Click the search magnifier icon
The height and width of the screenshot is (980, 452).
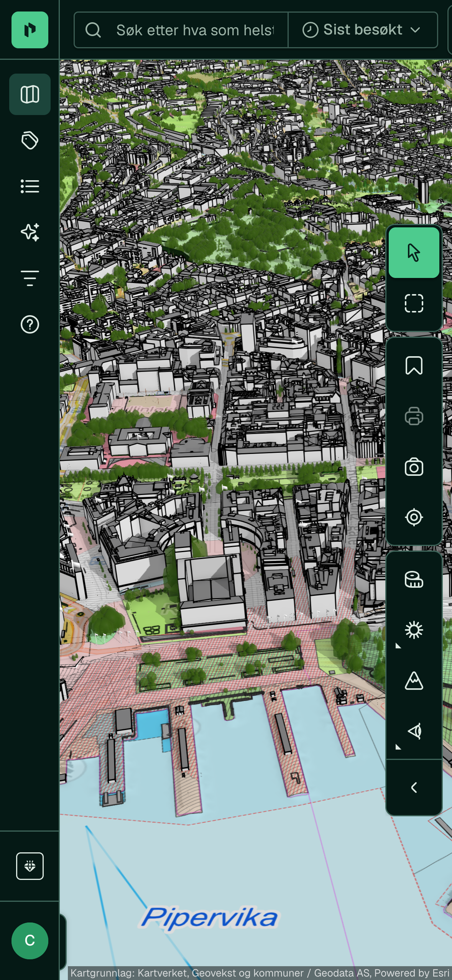point(93,30)
